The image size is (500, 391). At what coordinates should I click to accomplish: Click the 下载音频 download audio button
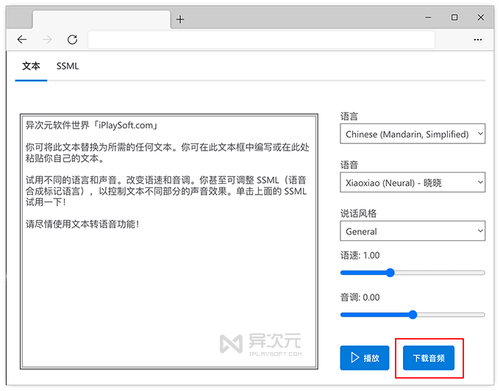pos(429,358)
